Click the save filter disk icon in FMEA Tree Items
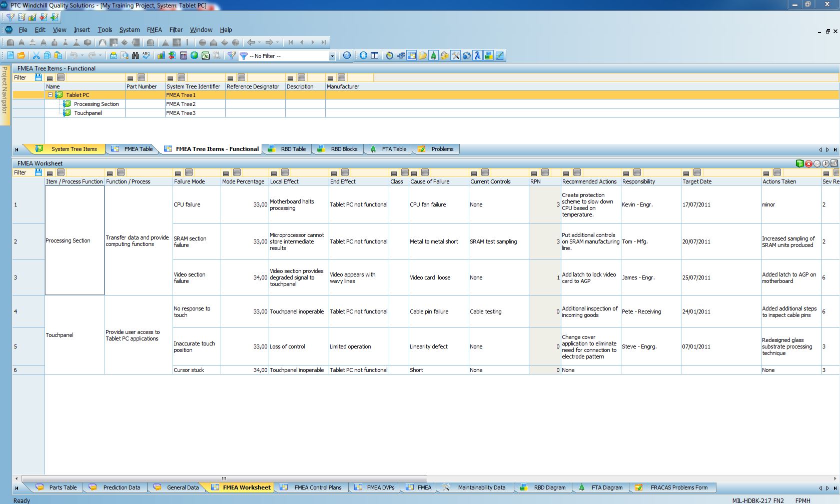The image size is (840, 504). [x=39, y=77]
